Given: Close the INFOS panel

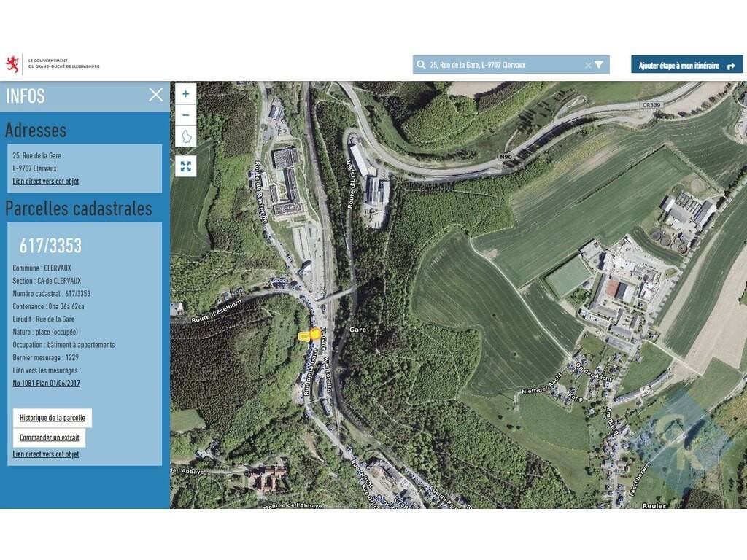Looking at the screenshot, I should [155, 95].
